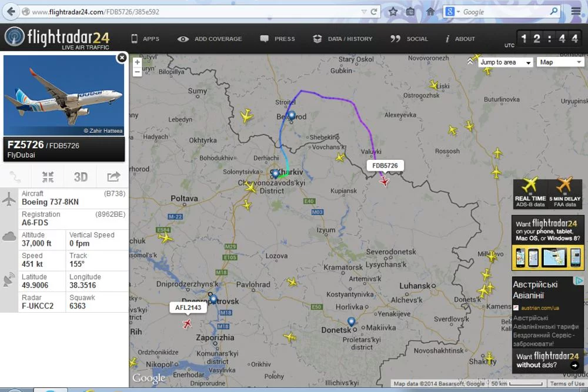588x392 pixels.
Task: Click the Google logo on the map
Action: coord(149,378)
